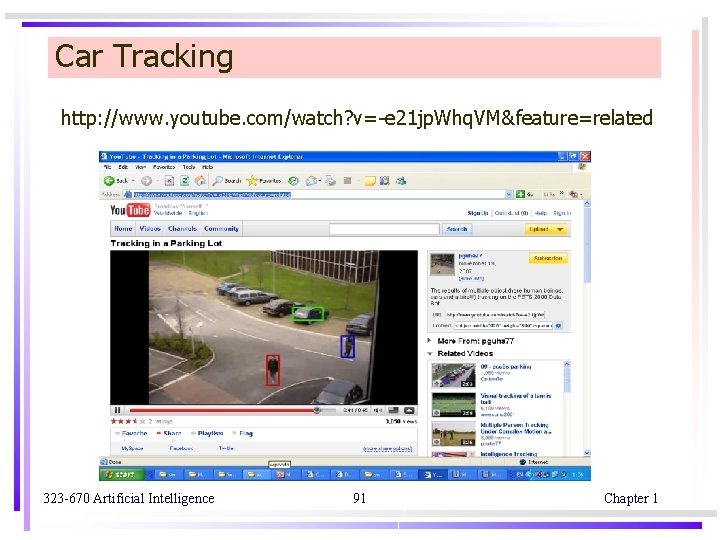Screen dimensions: 720x540
Task: Click the YouTube Search button
Action: coord(457,229)
